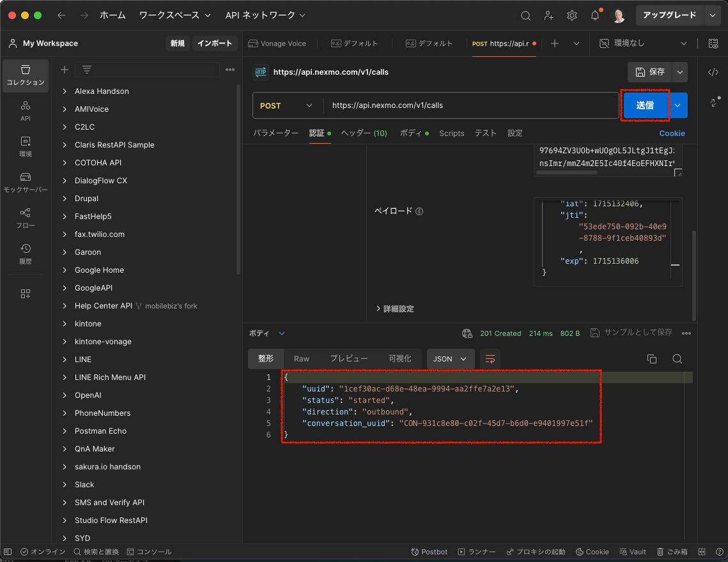728x562 pixels.
Task: Copy the response body using the copy icon
Action: pos(651,359)
